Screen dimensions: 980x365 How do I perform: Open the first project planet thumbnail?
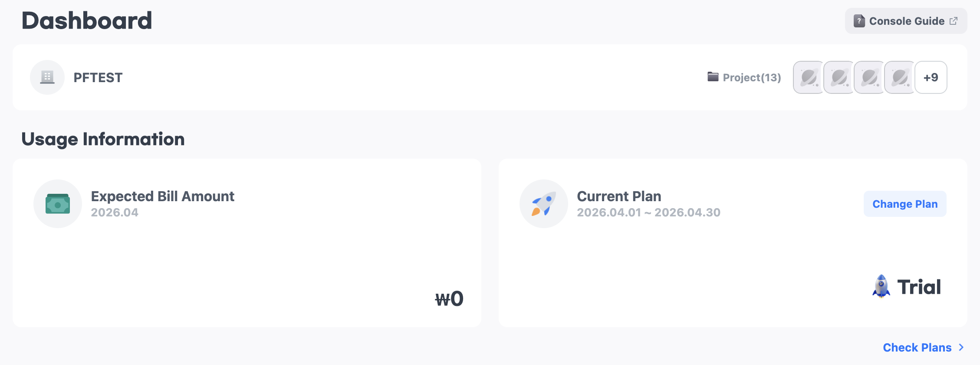pos(809,77)
